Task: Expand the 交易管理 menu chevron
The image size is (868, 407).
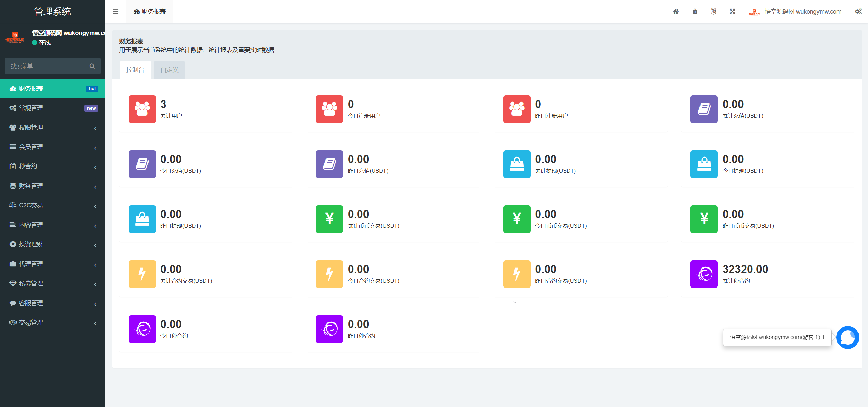Action: pyautogui.click(x=95, y=323)
